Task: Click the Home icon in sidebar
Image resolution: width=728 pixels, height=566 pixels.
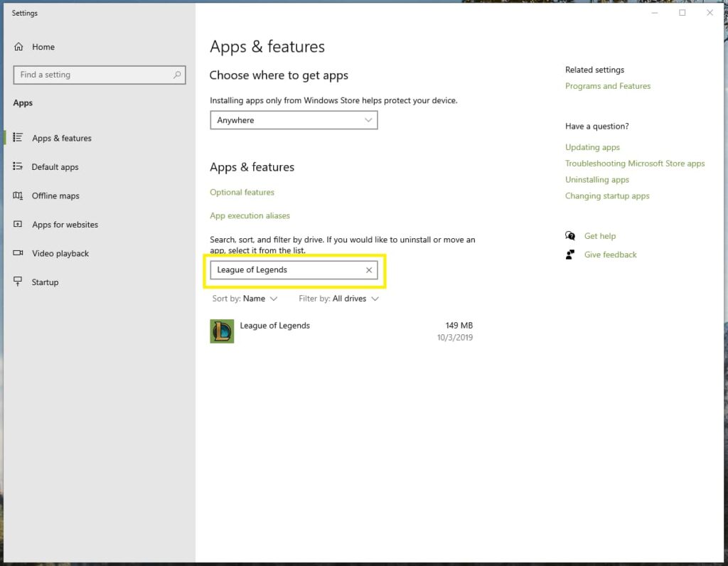Action: pos(18,47)
